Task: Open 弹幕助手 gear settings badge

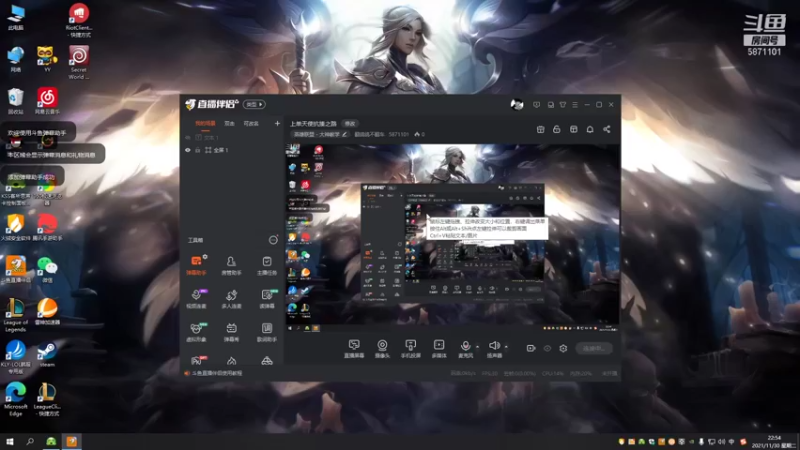Action: click(x=205, y=257)
